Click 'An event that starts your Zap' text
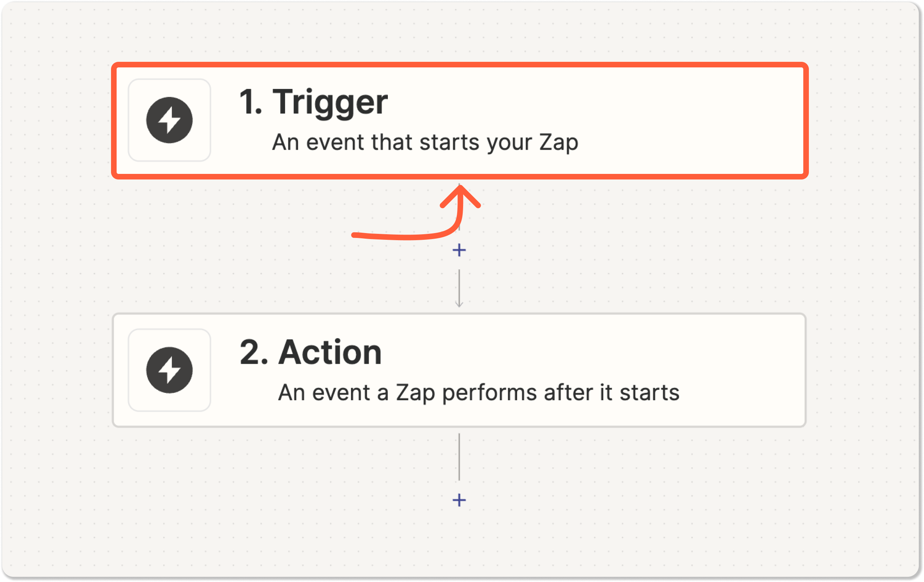This screenshot has width=924, height=582. tap(425, 143)
